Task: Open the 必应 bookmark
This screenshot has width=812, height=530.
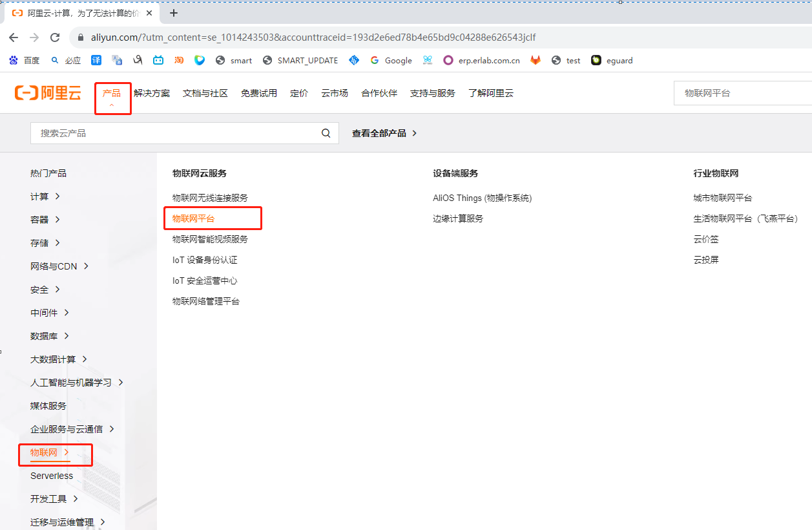Action: pos(66,60)
